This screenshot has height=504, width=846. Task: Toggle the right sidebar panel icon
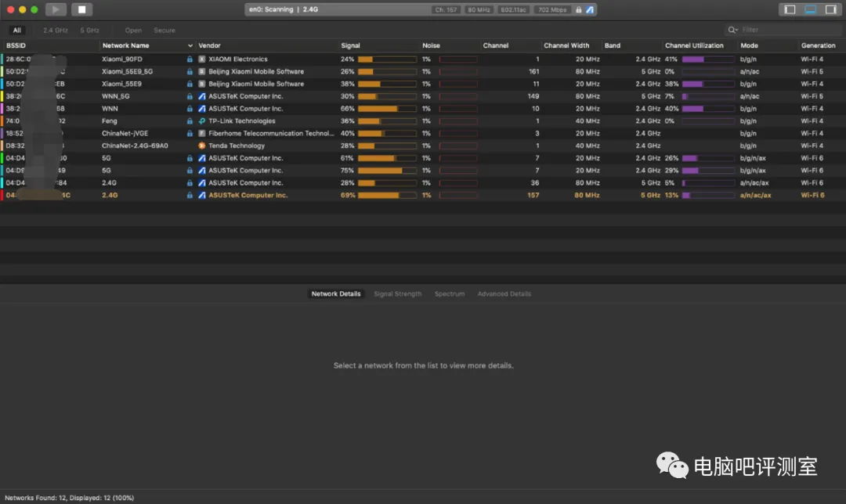[x=831, y=9]
